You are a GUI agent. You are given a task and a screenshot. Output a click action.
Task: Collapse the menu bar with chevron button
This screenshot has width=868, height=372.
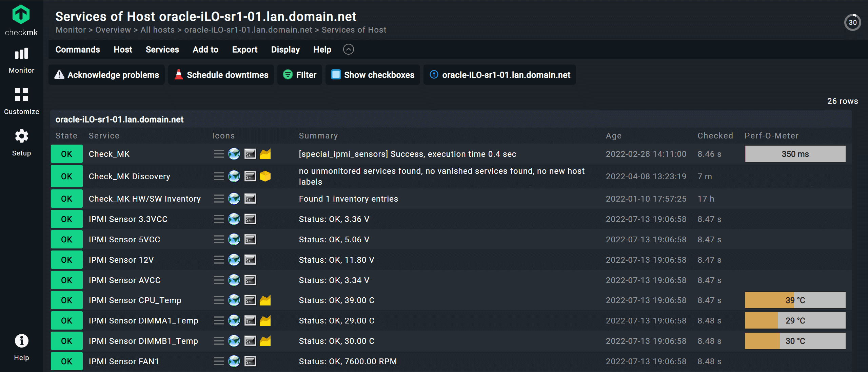[x=348, y=50]
